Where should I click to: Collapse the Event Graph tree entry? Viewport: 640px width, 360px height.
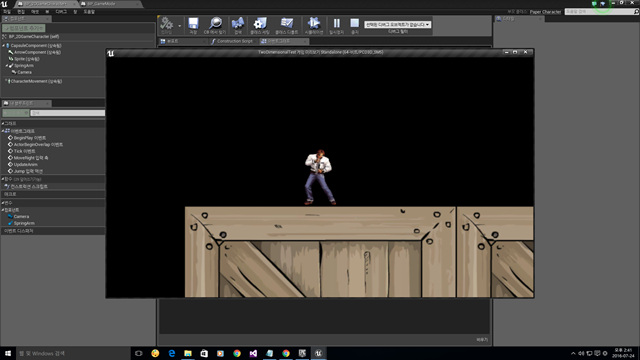(3, 131)
